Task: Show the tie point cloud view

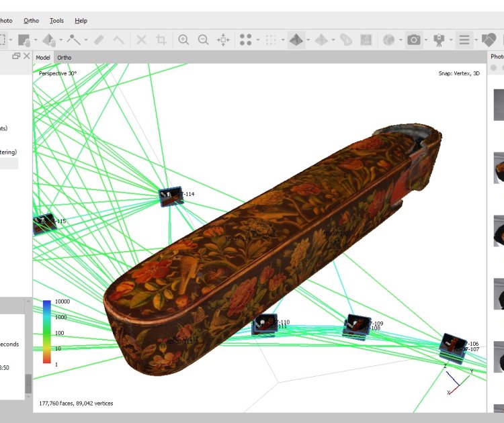Action: pos(245,40)
